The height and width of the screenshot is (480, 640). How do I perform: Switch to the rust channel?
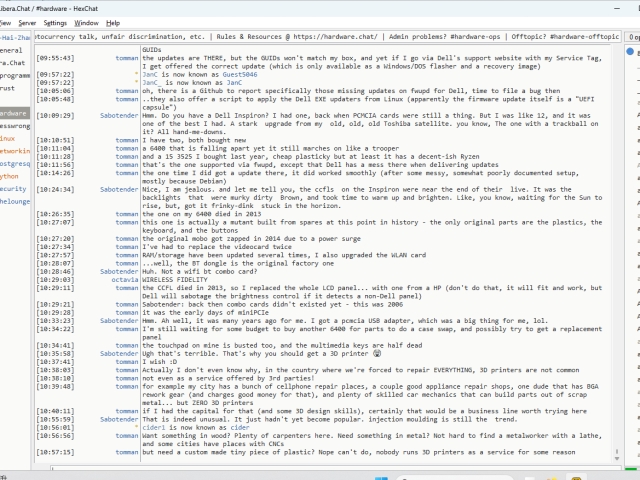[7, 88]
